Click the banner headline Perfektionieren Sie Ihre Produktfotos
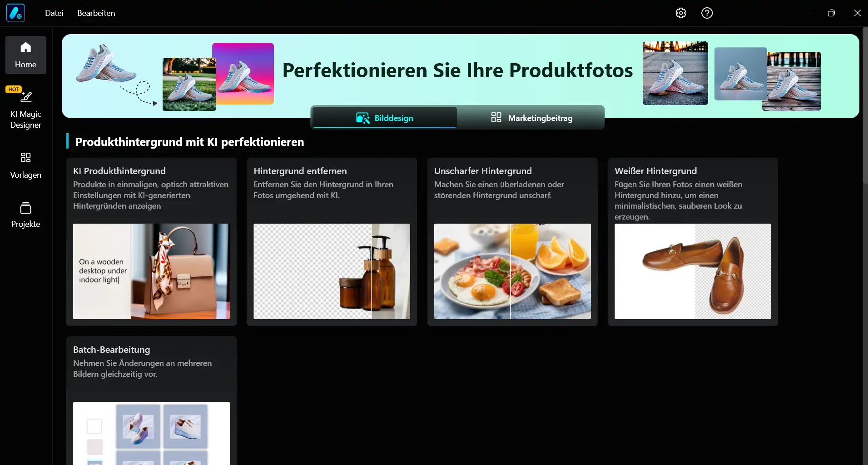The image size is (868, 465). point(457,70)
